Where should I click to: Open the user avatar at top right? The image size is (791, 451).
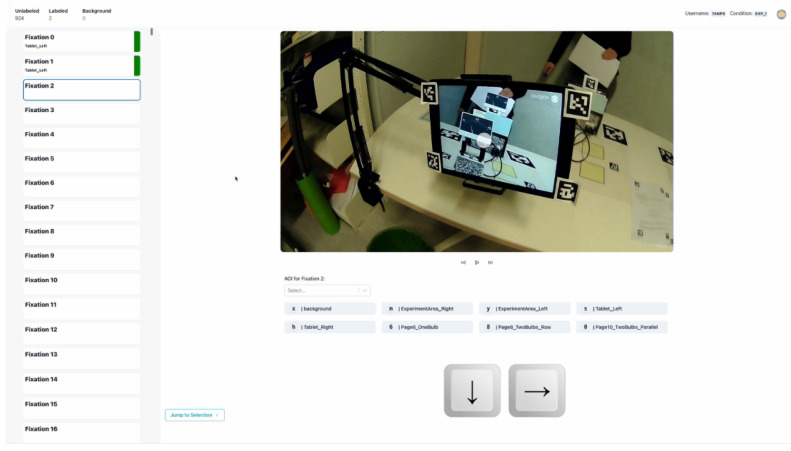pos(781,14)
